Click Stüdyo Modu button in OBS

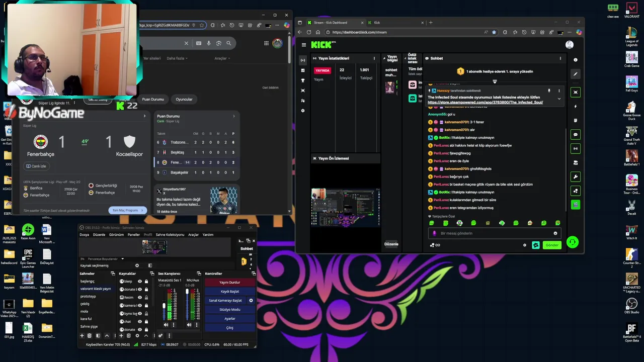[229, 310]
